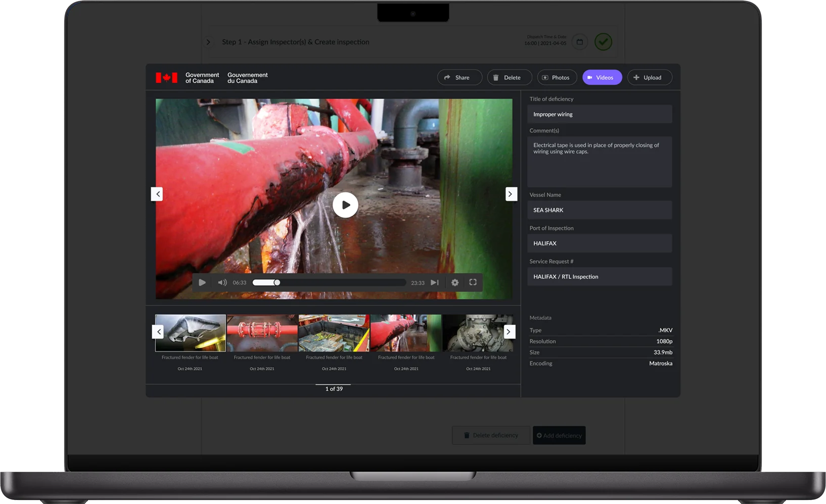Click the Title of deficiency field
The width and height of the screenshot is (826, 504).
[x=600, y=114]
